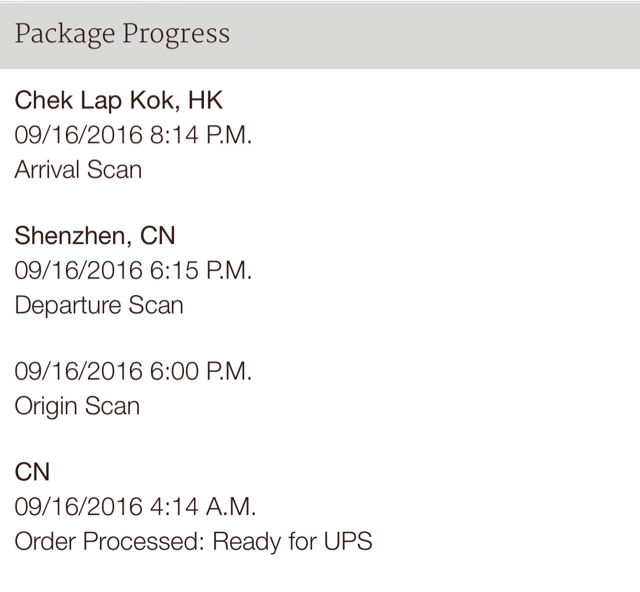The height and width of the screenshot is (592, 640).
Task: Click the 8:14 P.M. time value
Action: 201,135
